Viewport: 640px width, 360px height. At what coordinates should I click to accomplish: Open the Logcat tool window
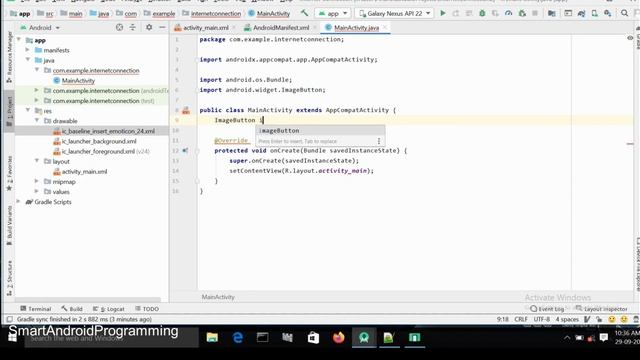tap(109, 309)
